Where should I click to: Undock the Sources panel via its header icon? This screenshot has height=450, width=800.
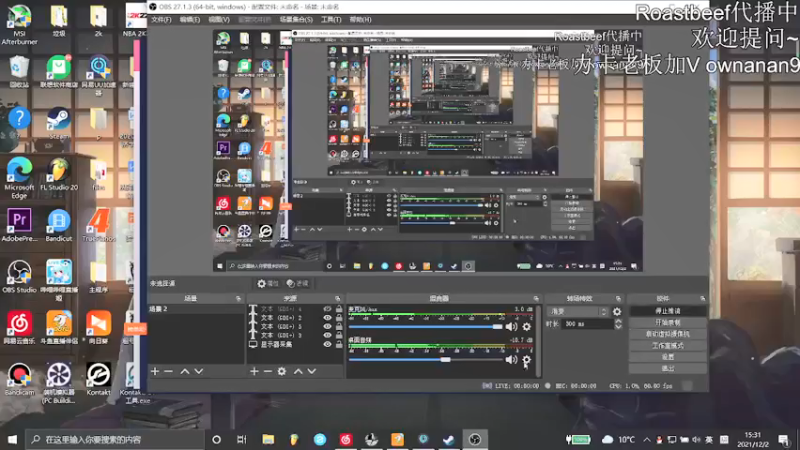click(337, 298)
